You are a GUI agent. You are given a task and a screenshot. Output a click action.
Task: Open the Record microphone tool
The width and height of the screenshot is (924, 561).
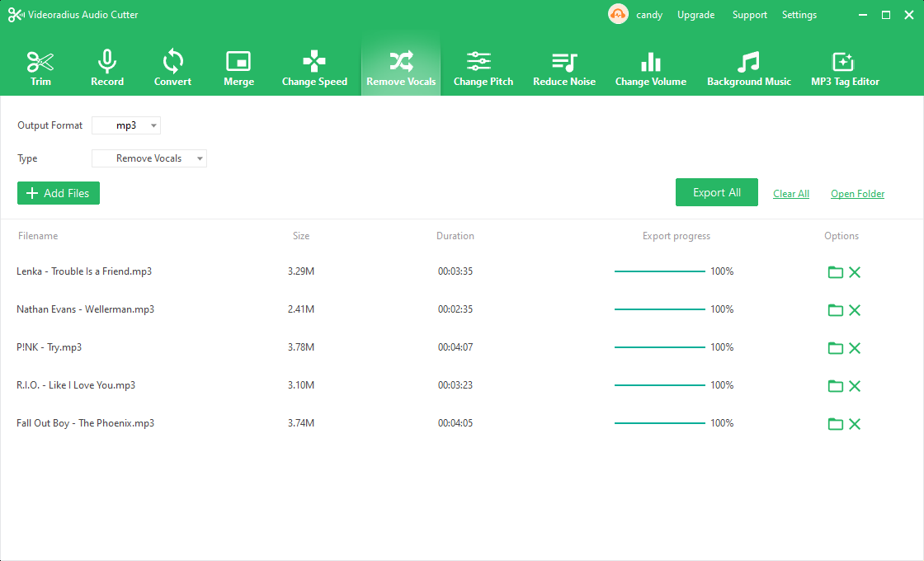(x=107, y=68)
